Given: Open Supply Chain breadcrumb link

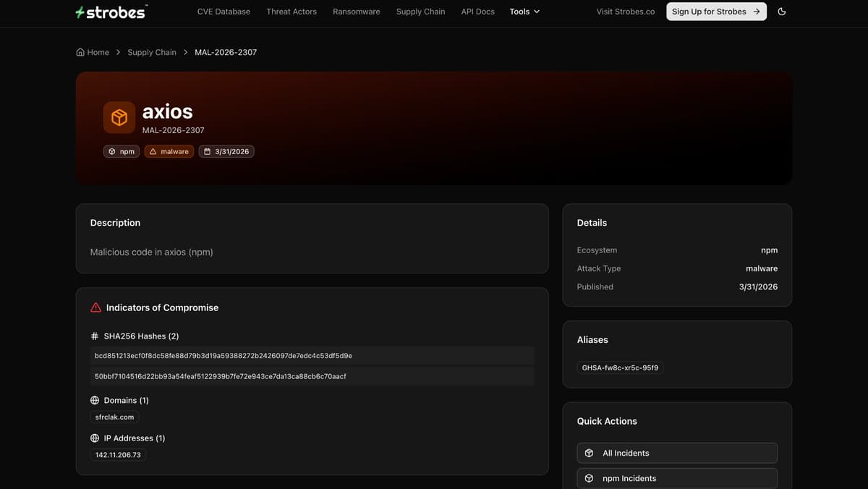Looking at the screenshot, I should point(152,52).
